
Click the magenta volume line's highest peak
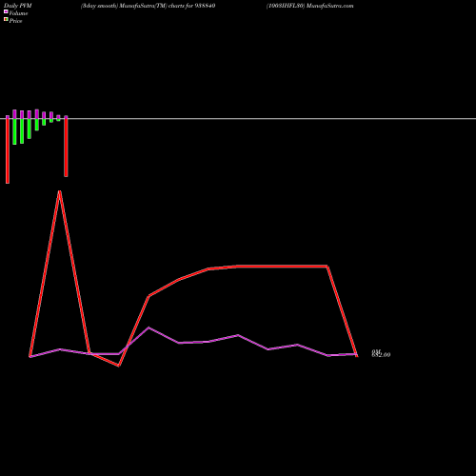(x=149, y=327)
